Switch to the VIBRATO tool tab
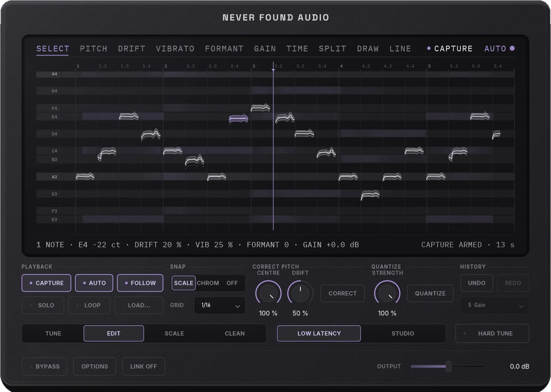The image size is (551, 392). [x=175, y=49]
